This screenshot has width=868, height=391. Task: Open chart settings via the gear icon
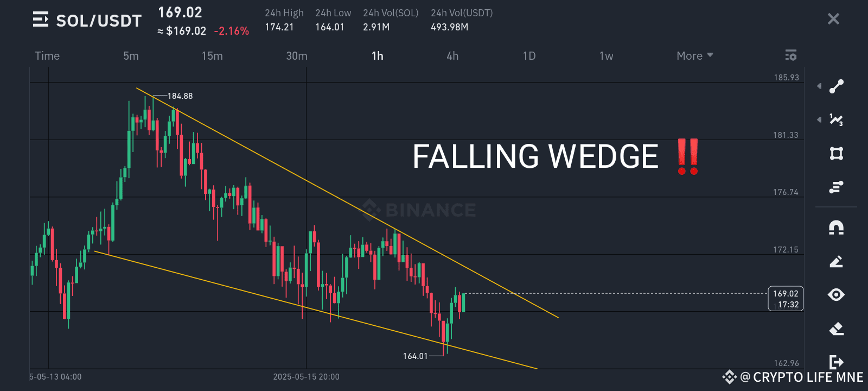point(790,55)
